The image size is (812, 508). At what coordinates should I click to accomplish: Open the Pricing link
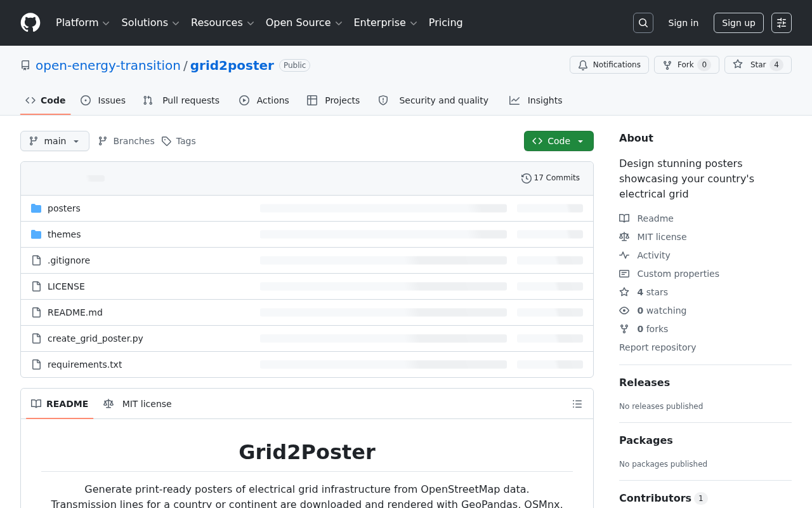pos(446,23)
